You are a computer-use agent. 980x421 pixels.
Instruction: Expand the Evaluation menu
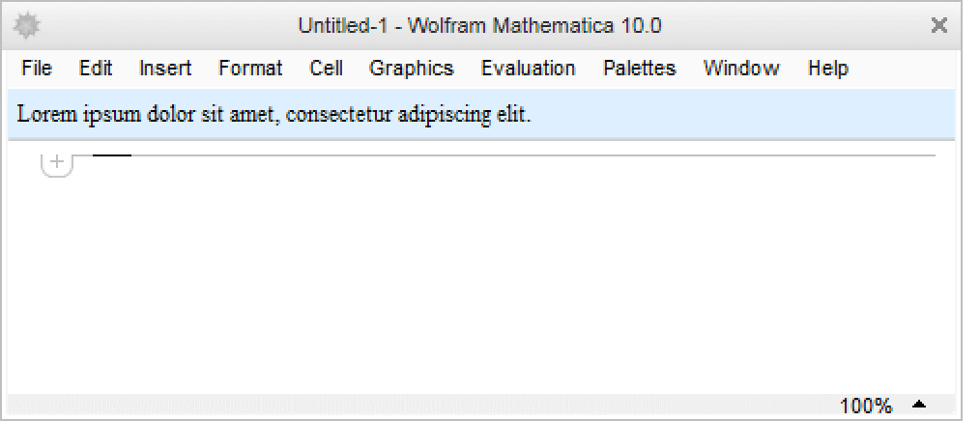528,69
